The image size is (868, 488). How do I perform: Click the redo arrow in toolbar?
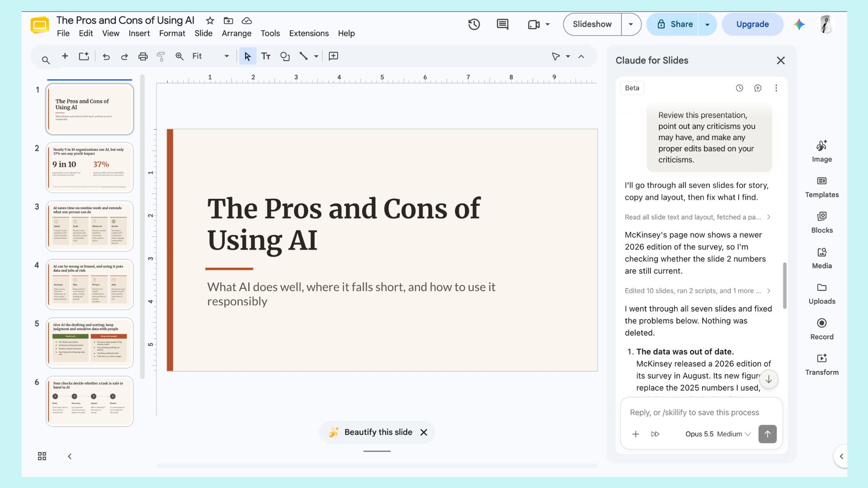coord(124,56)
